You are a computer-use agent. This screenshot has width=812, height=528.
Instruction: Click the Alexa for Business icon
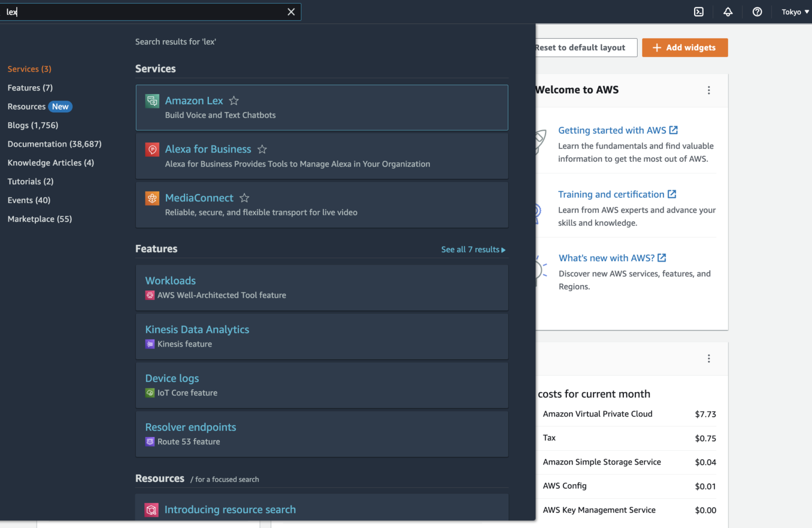pyautogui.click(x=152, y=149)
